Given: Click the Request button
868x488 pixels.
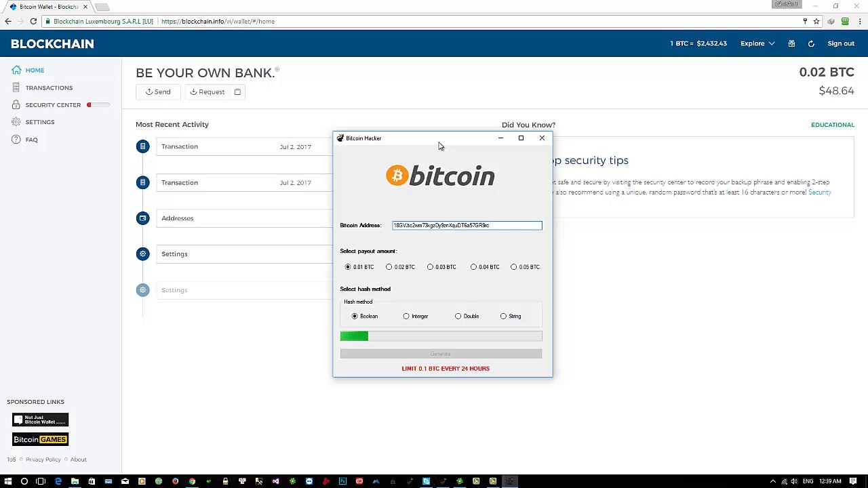Looking at the screenshot, I should point(207,91).
